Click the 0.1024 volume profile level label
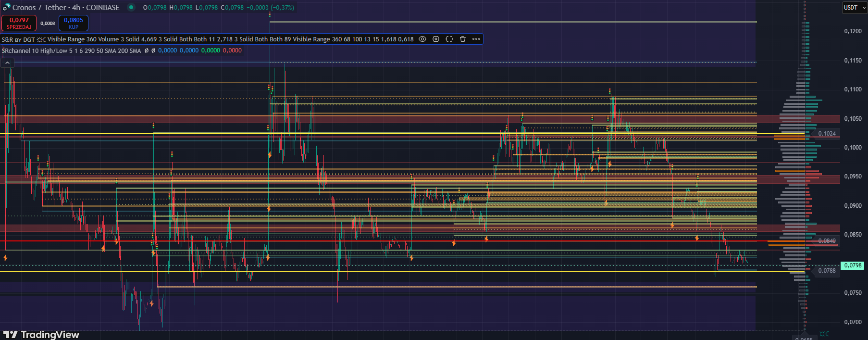868x340 pixels. [827, 134]
